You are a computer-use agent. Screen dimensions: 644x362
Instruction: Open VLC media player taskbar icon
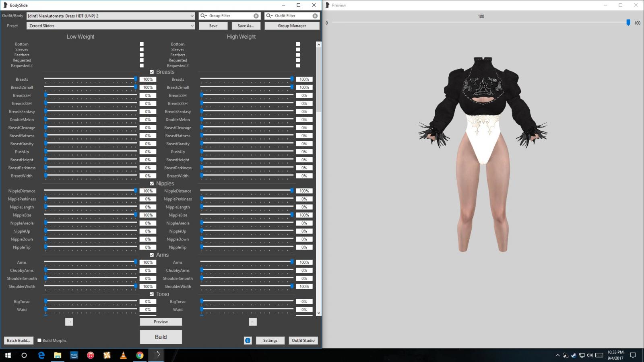tap(123, 355)
